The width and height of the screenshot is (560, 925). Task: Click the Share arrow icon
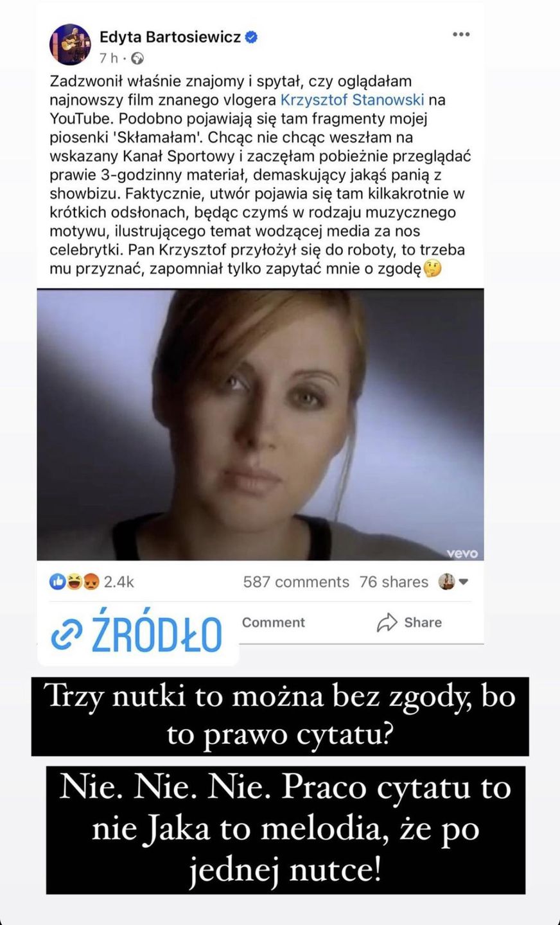pyautogui.click(x=387, y=622)
